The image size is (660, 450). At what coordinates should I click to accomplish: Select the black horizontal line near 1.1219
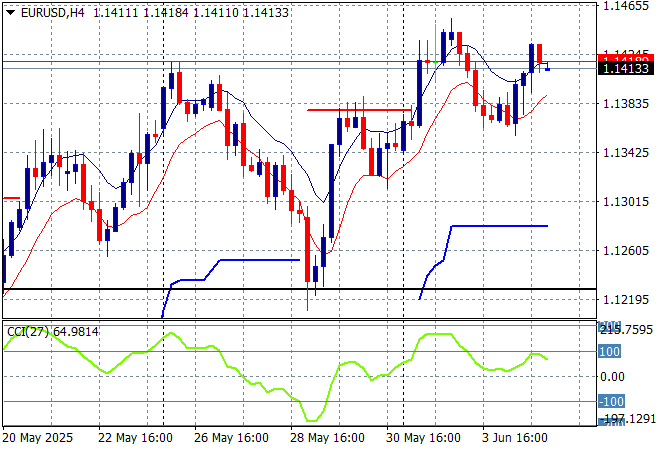click(x=300, y=290)
